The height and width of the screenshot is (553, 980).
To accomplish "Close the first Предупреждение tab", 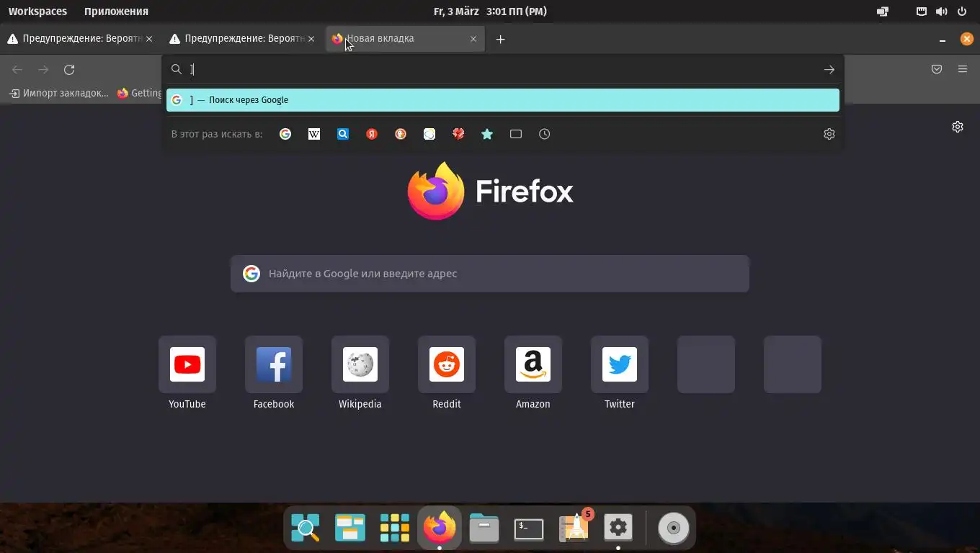I will 149,39.
